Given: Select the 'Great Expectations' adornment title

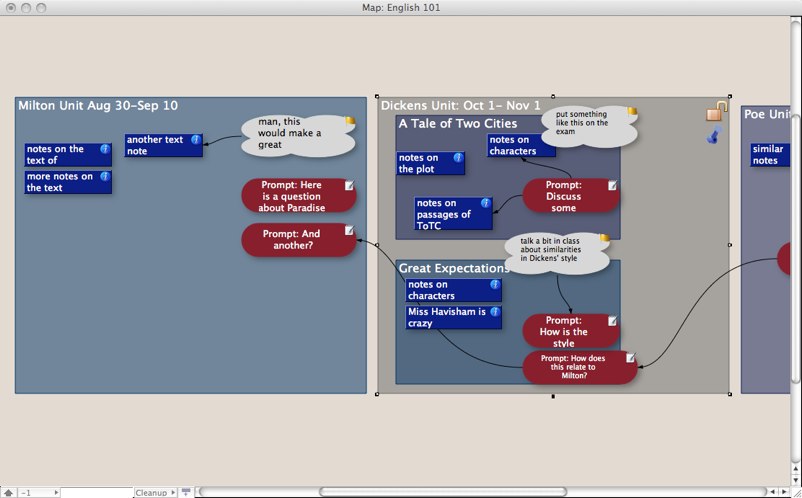Looking at the screenshot, I should click(453, 268).
